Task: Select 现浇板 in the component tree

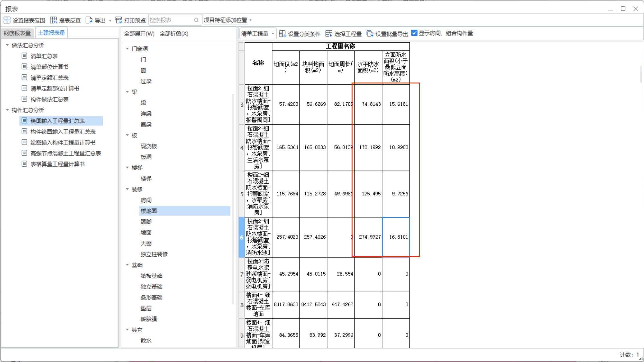Action: pos(149,146)
